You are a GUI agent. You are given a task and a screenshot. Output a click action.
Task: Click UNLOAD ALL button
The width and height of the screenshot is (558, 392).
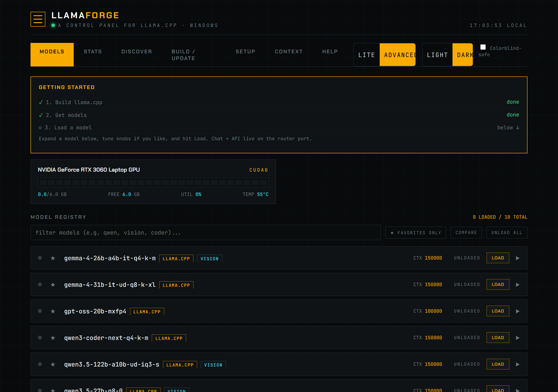pyautogui.click(x=507, y=233)
